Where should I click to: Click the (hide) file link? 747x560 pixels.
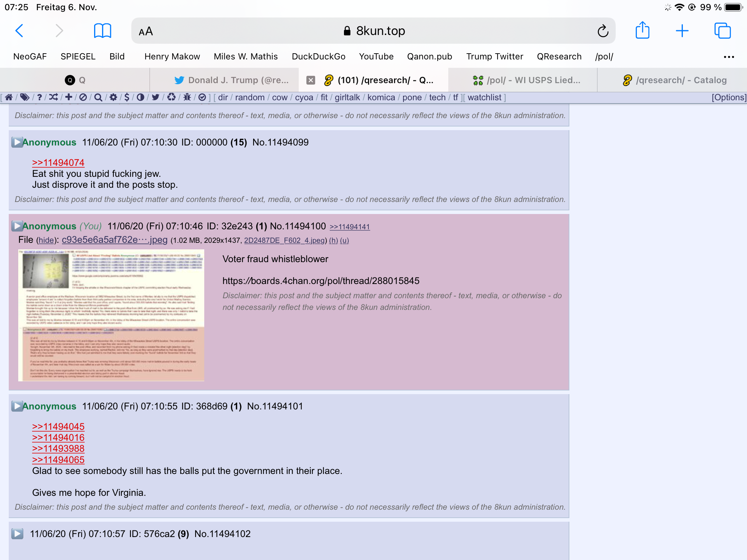tap(46, 240)
